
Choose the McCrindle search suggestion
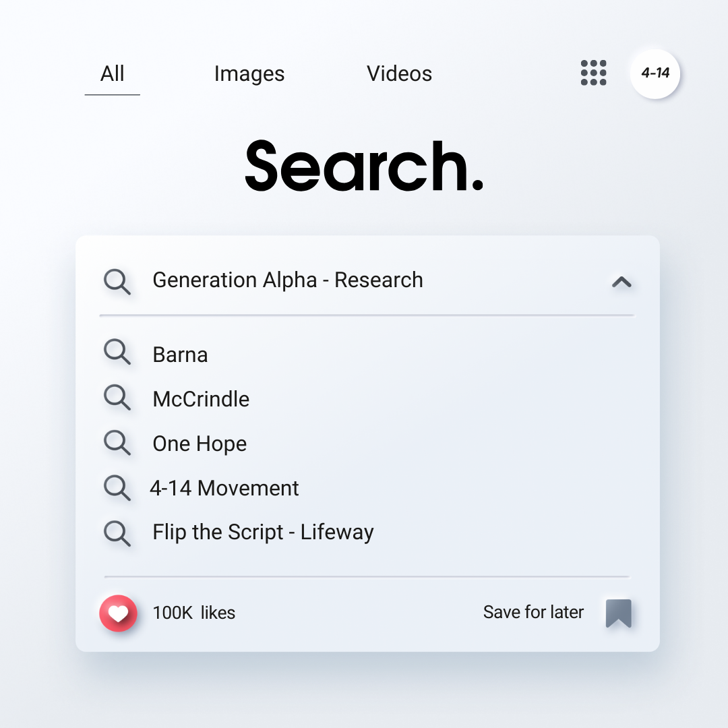tap(201, 399)
